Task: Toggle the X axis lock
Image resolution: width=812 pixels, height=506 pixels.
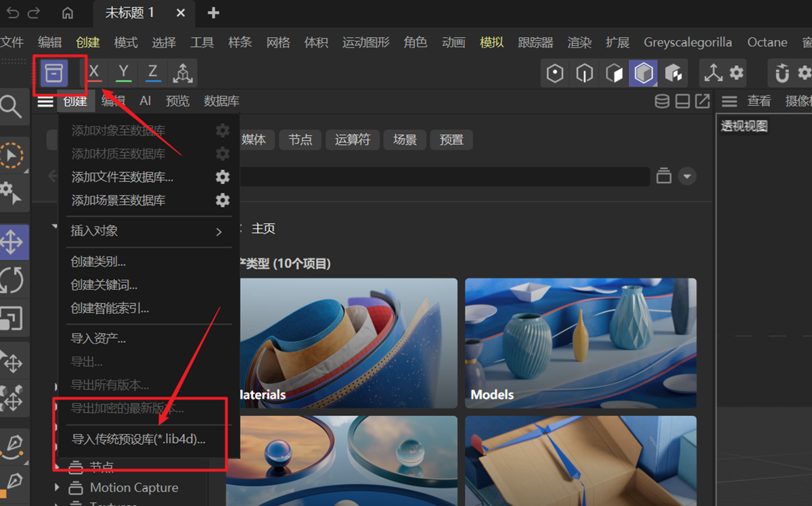Action: point(94,72)
